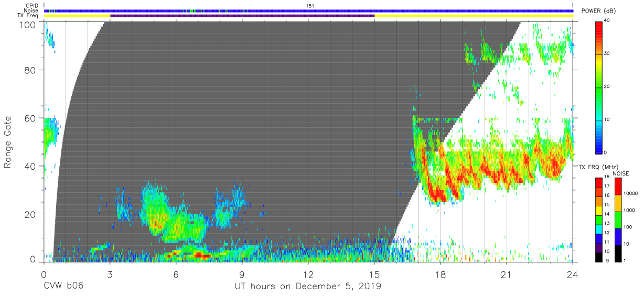Click the x-axis tick label 6
The height and width of the screenshot is (297, 644).
(176, 274)
